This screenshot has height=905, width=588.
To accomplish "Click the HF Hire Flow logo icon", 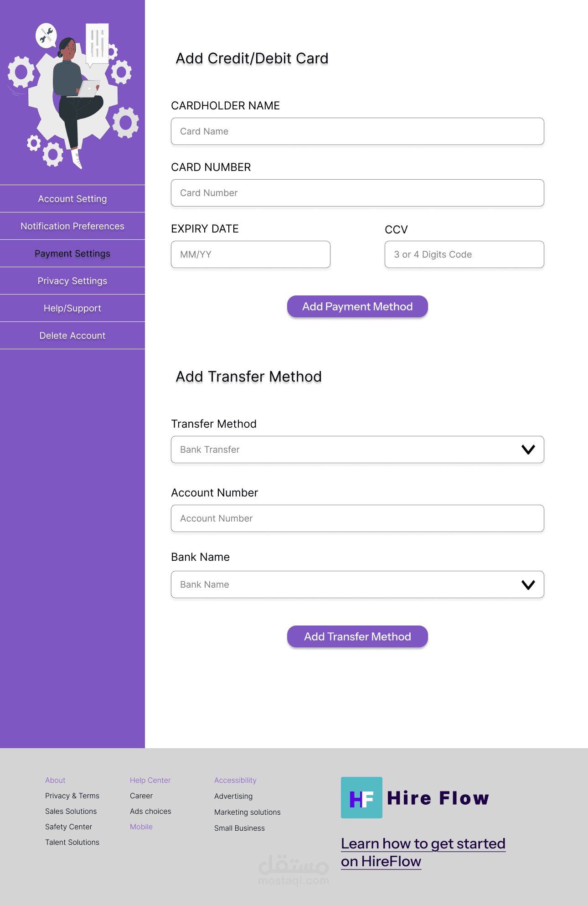I will click(361, 797).
